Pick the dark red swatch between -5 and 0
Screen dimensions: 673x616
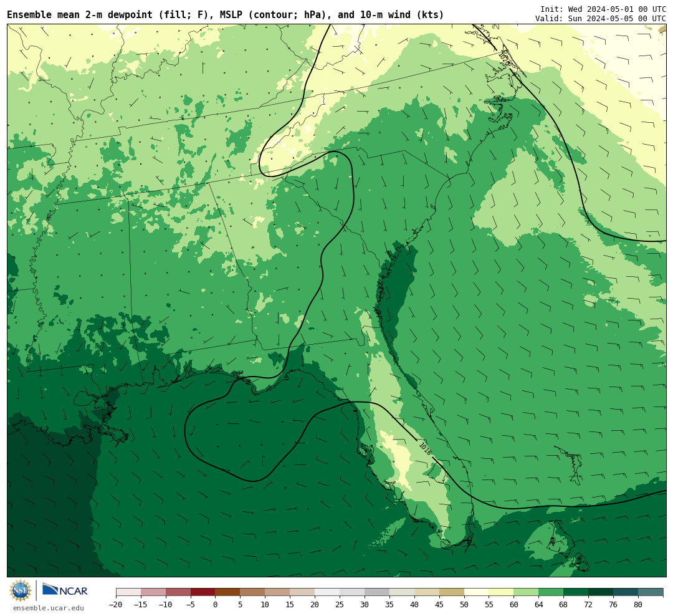click(x=203, y=592)
